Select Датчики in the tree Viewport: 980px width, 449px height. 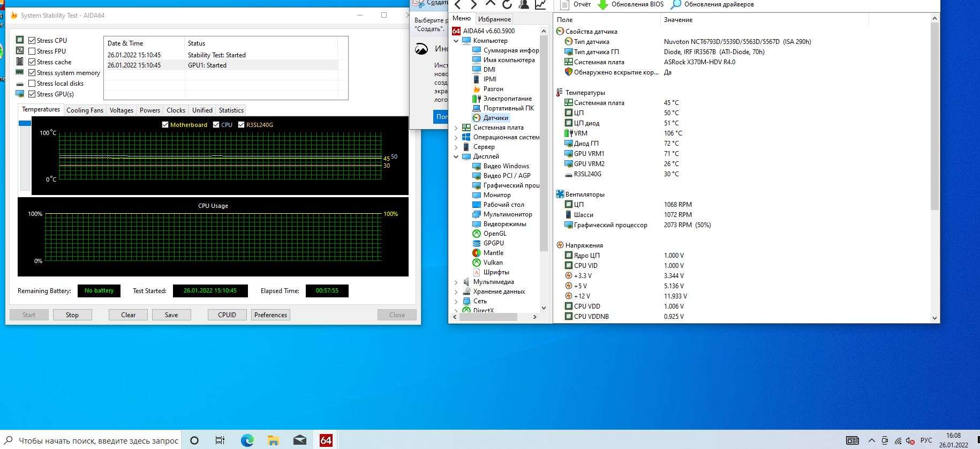[491, 118]
